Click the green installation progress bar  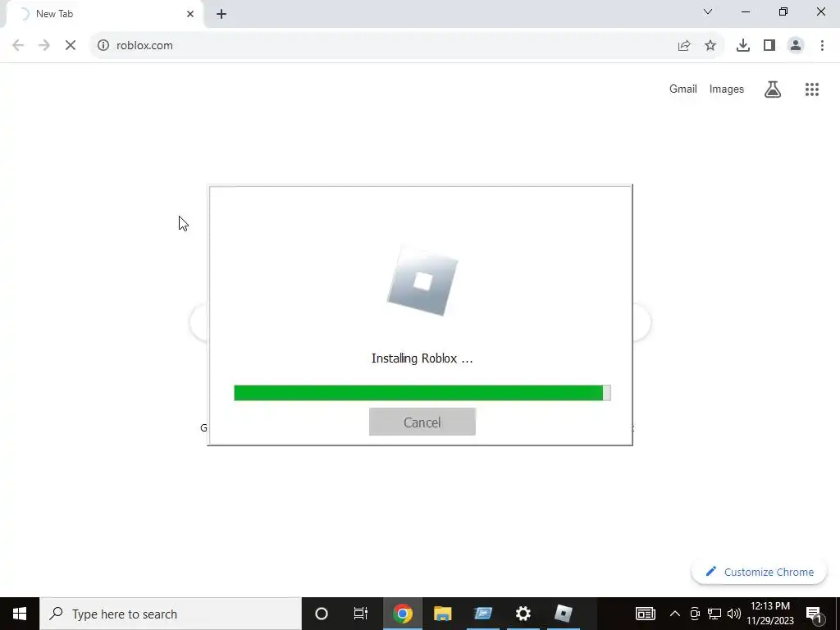422,393
